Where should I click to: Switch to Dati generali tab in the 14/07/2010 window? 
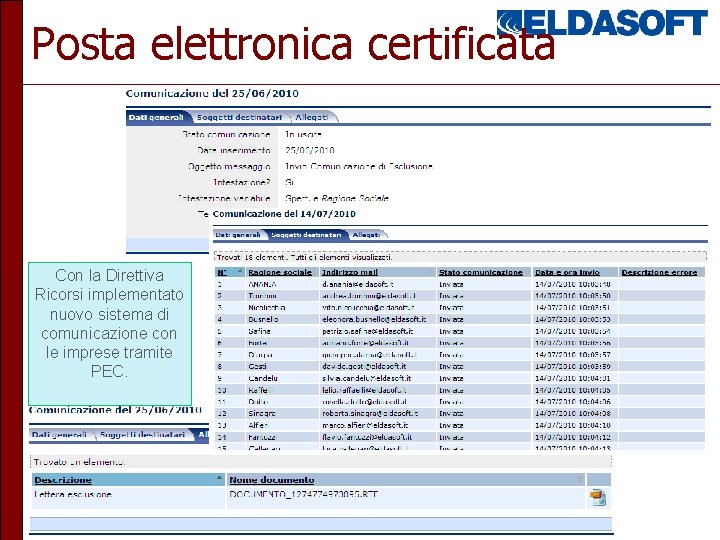[238, 235]
